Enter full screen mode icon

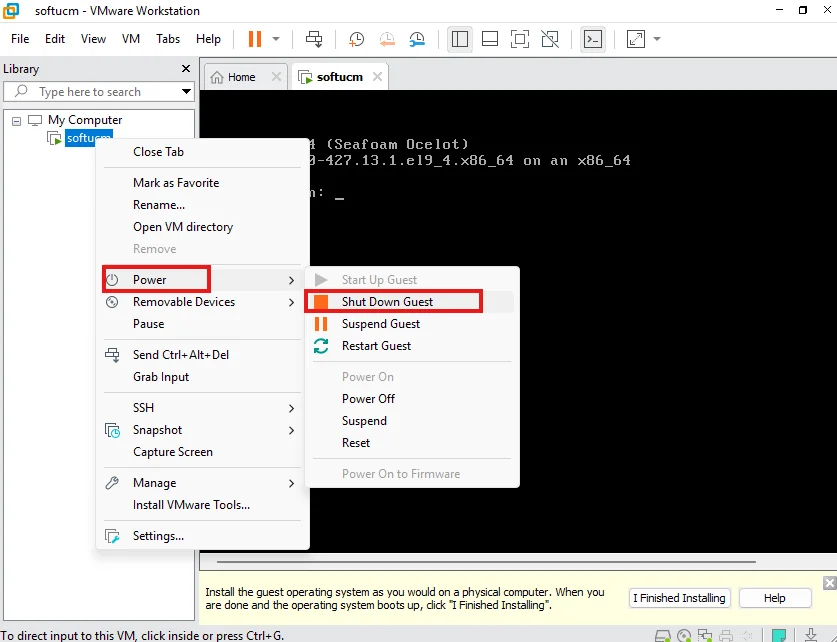click(x=519, y=39)
